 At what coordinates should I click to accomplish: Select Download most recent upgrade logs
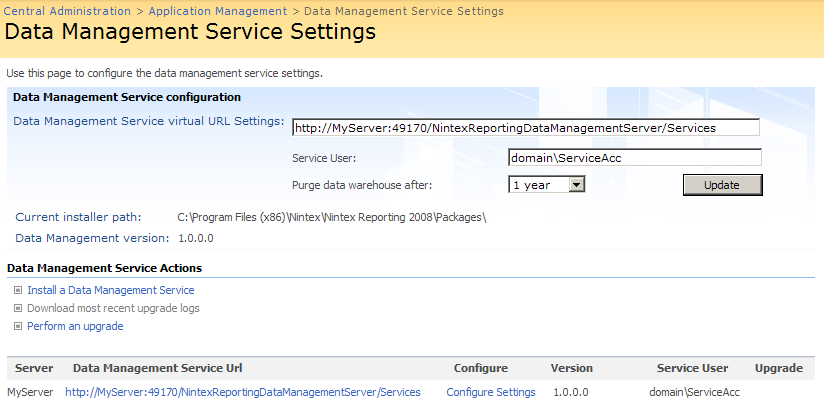click(x=113, y=308)
